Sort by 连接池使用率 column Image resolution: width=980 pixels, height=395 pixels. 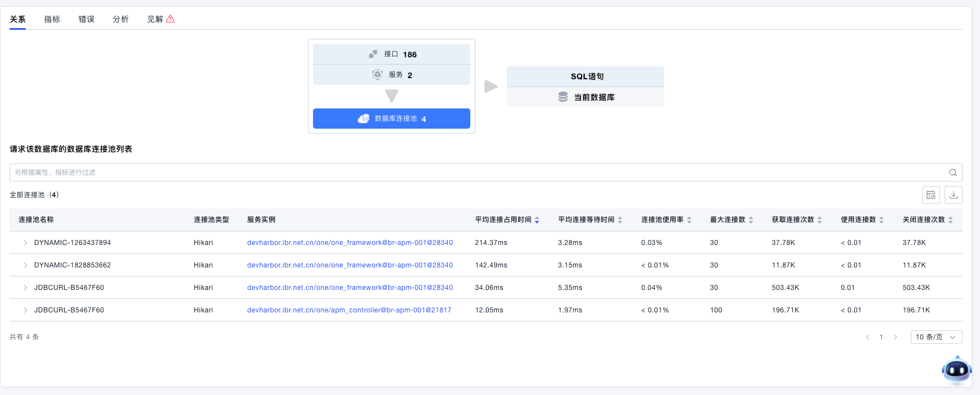(x=689, y=220)
